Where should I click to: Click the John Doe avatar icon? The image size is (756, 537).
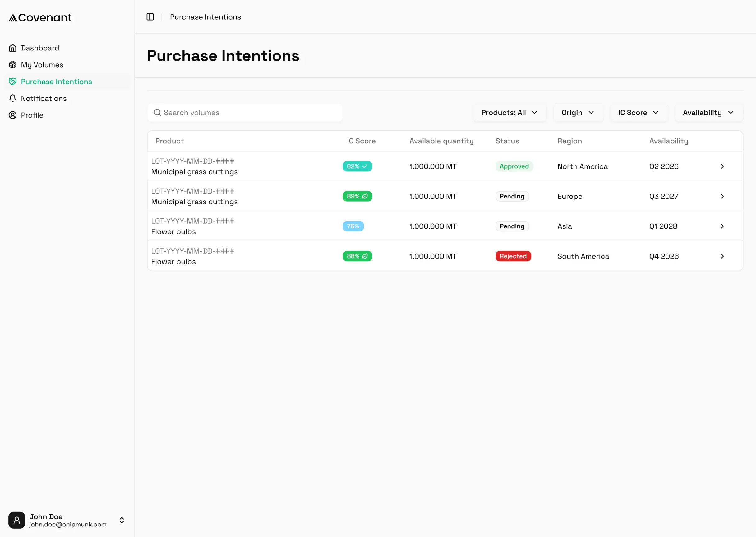coord(17,520)
